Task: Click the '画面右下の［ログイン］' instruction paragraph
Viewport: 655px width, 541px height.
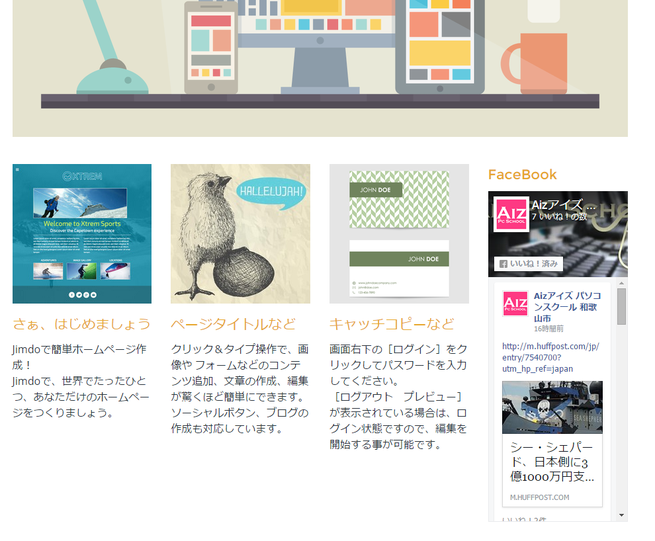Action: coord(399,397)
